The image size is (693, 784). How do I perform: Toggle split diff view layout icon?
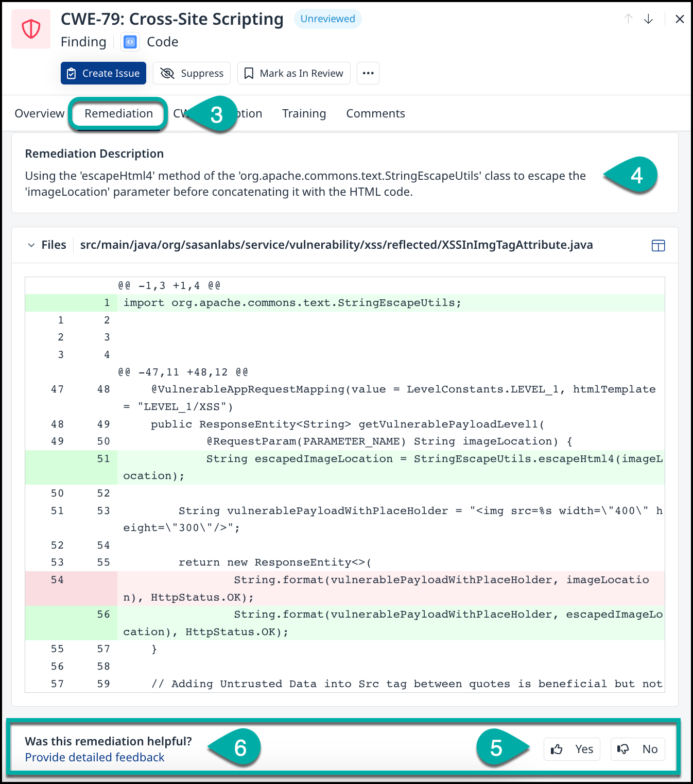tap(658, 245)
